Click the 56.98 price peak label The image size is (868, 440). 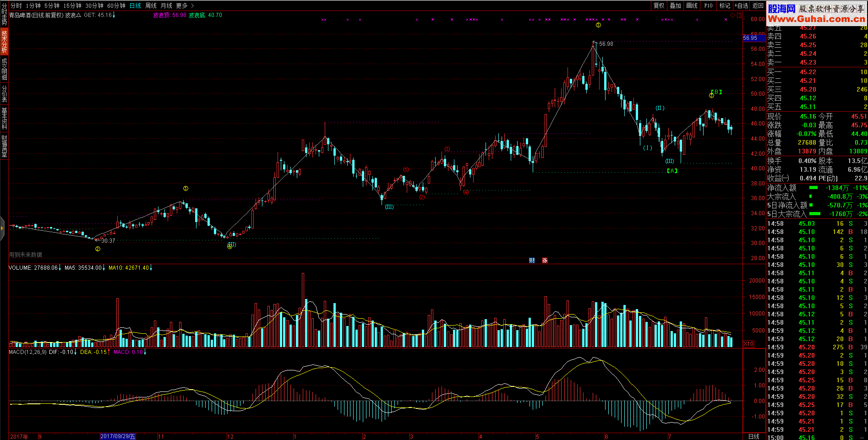pyautogui.click(x=606, y=44)
